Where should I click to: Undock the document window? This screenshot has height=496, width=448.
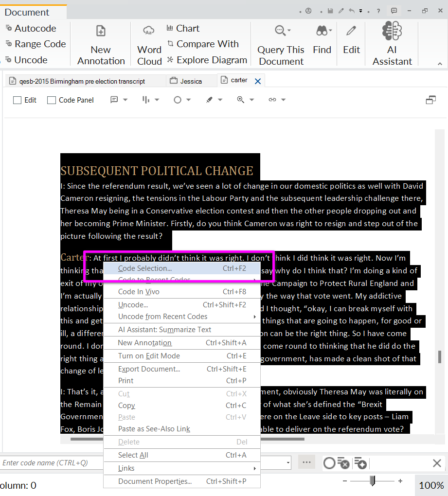[x=430, y=100]
